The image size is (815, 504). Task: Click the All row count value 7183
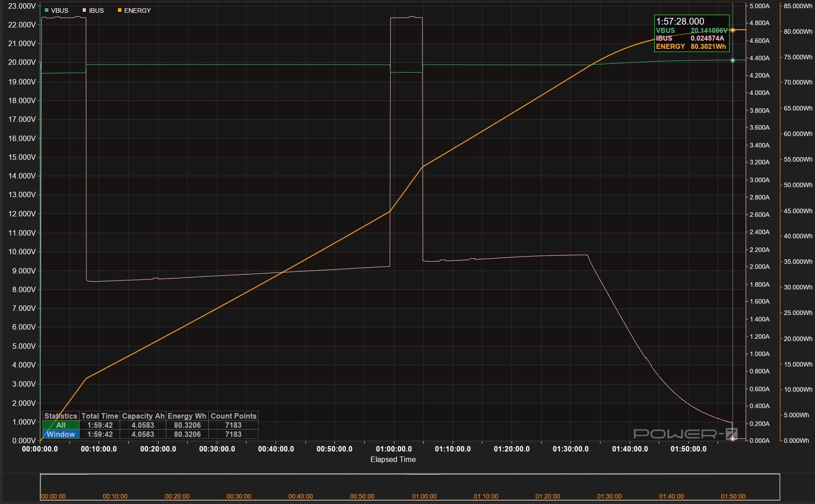(233, 425)
